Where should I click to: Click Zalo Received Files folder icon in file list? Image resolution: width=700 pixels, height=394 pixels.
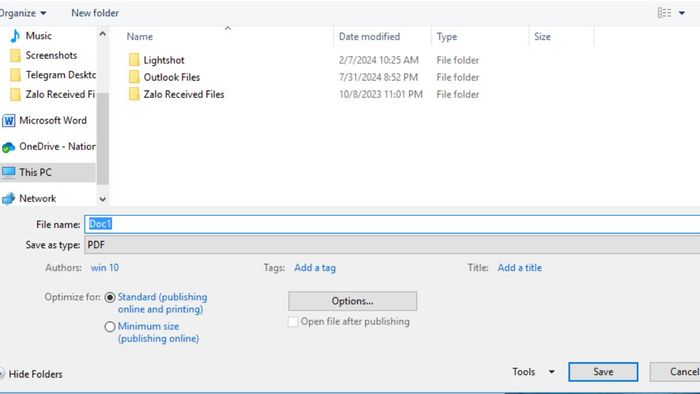coord(134,94)
